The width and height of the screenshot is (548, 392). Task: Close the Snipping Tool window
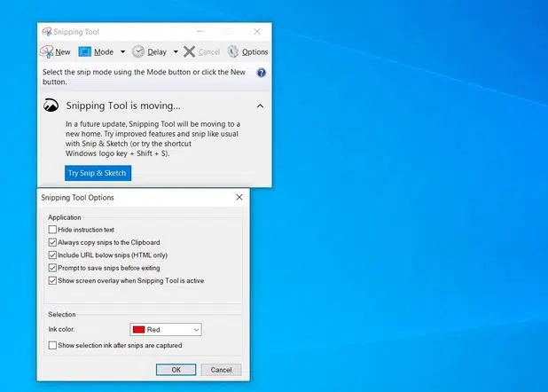[257, 31]
